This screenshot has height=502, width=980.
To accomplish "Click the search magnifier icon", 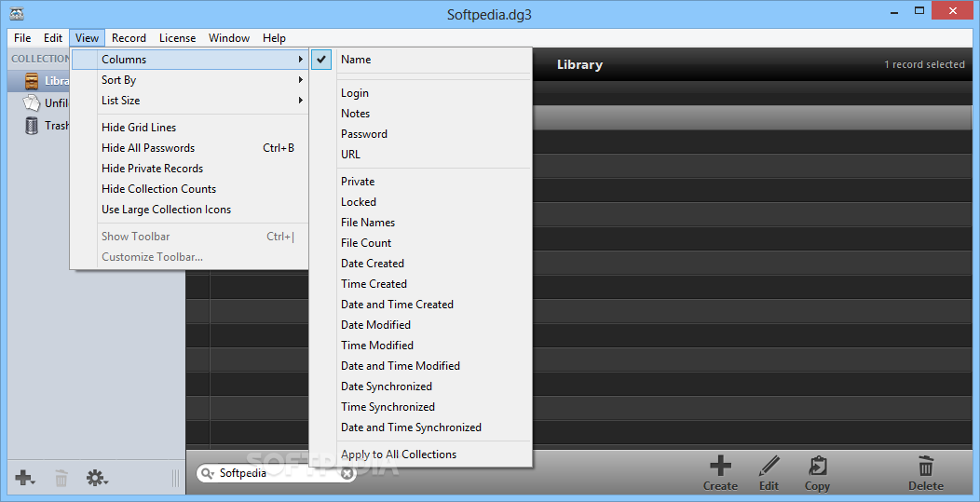I will tap(208, 473).
